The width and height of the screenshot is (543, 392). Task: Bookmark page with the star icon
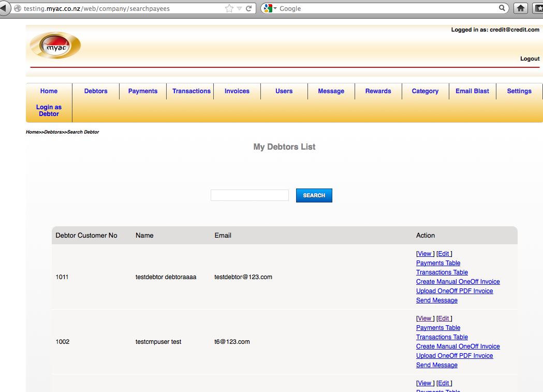[229, 8]
